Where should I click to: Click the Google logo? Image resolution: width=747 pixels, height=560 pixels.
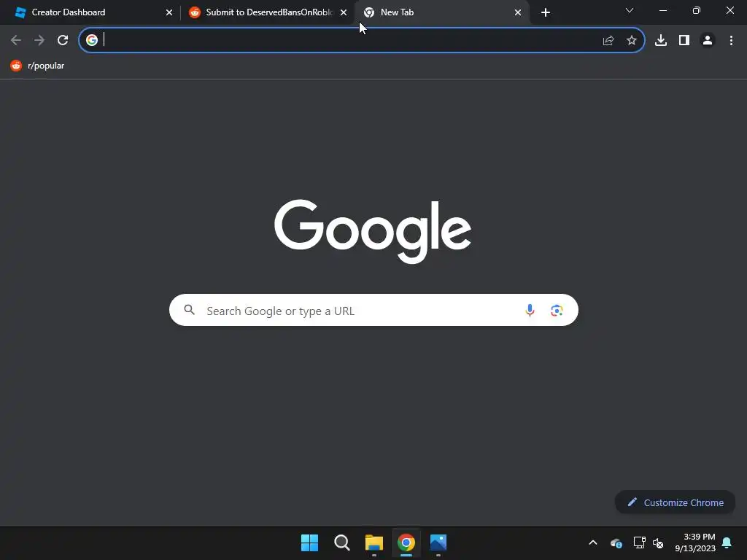(x=373, y=231)
